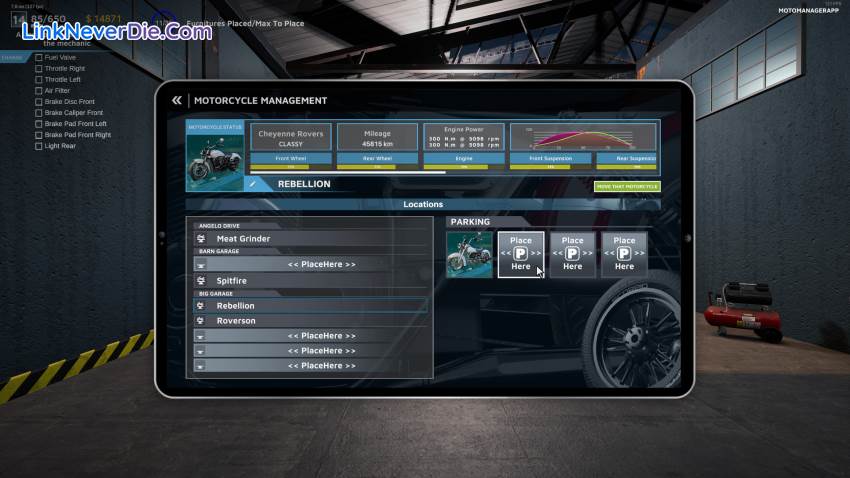This screenshot has height=478, width=850.
Task: Click the pencil rename icon beside Rebellion
Action: coord(254,184)
